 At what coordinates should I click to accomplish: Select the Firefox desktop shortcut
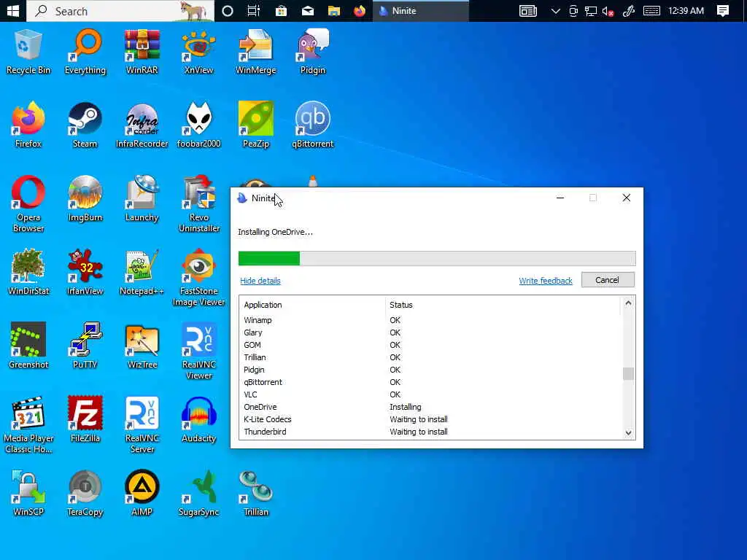28,125
